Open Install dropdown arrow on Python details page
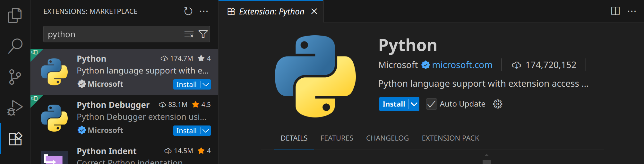 (x=414, y=104)
